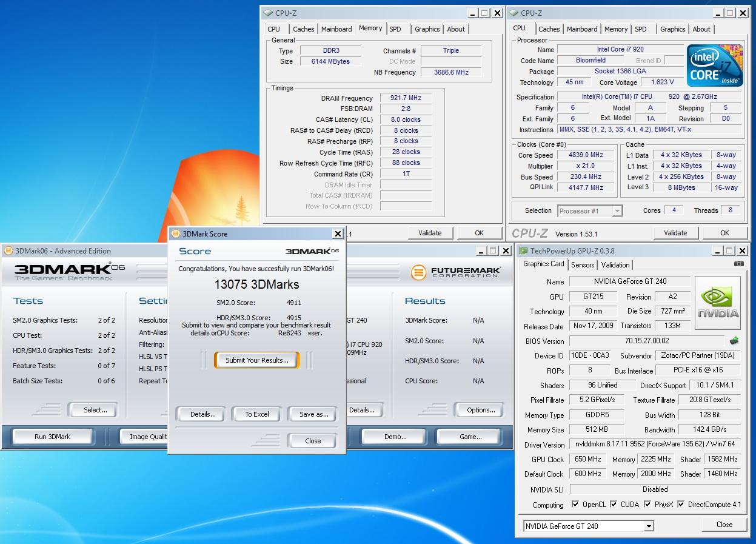Click the NVIDIA logo in GPU-Z
This screenshot has height=544, width=756.
tap(718, 303)
